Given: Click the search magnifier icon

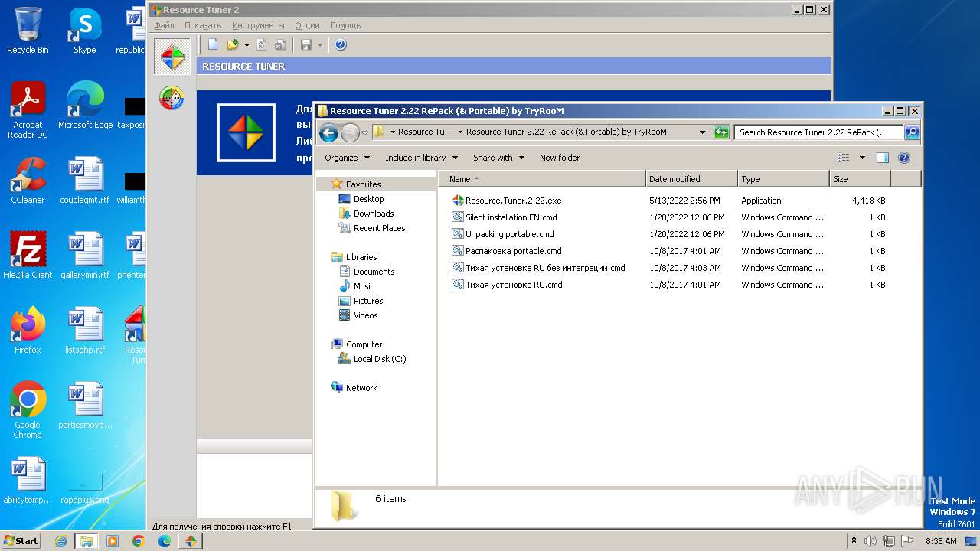Looking at the screenshot, I should click(911, 132).
